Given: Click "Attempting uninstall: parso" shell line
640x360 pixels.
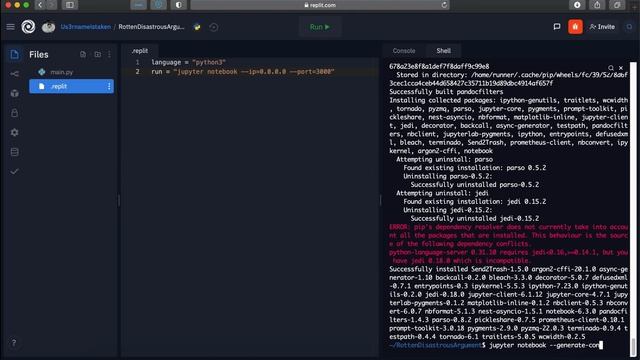Looking at the screenshot, I should click(444, 160).
